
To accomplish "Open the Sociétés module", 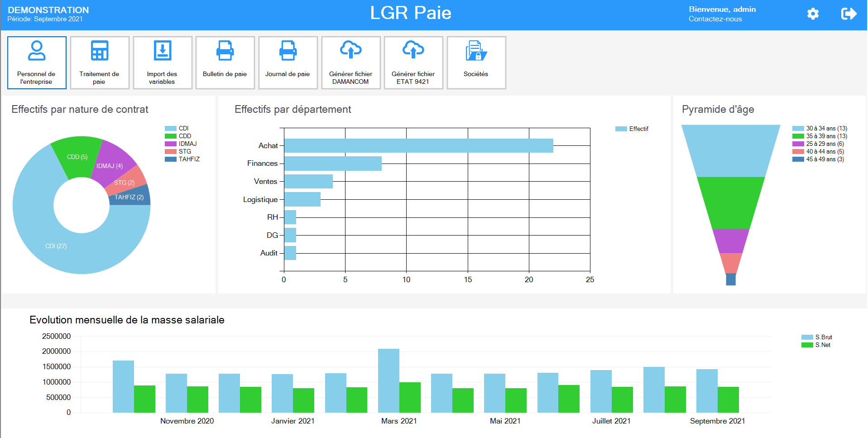I will [476, 63].
